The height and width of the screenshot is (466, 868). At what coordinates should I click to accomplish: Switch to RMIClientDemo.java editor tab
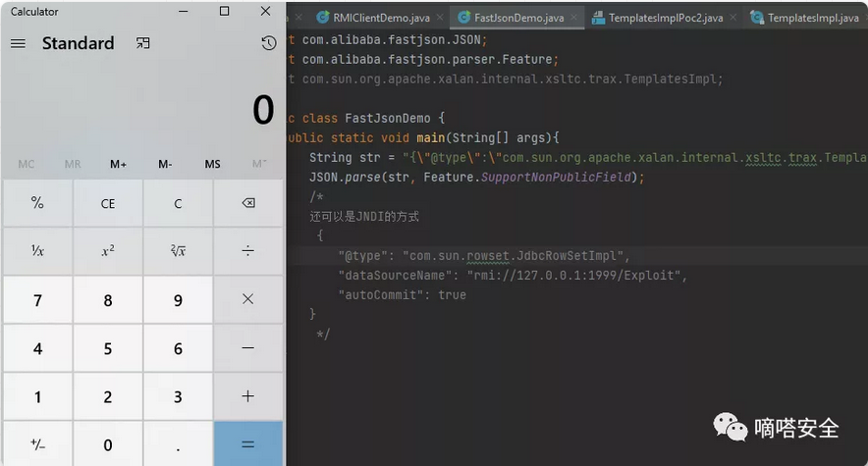(x=381, y=18)
